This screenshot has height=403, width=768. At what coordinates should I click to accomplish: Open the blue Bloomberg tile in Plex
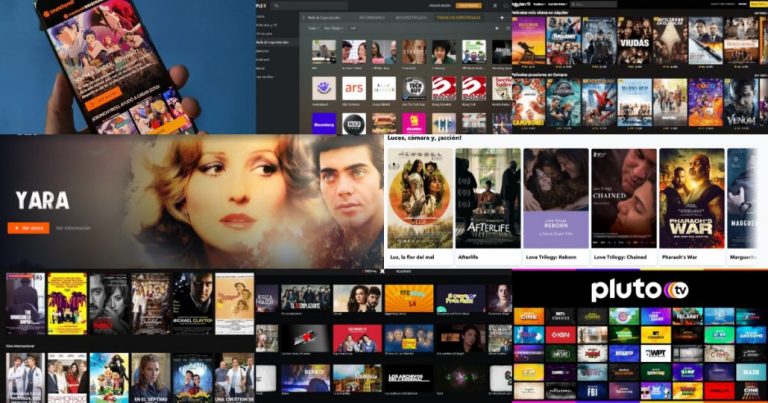point(324,123)
